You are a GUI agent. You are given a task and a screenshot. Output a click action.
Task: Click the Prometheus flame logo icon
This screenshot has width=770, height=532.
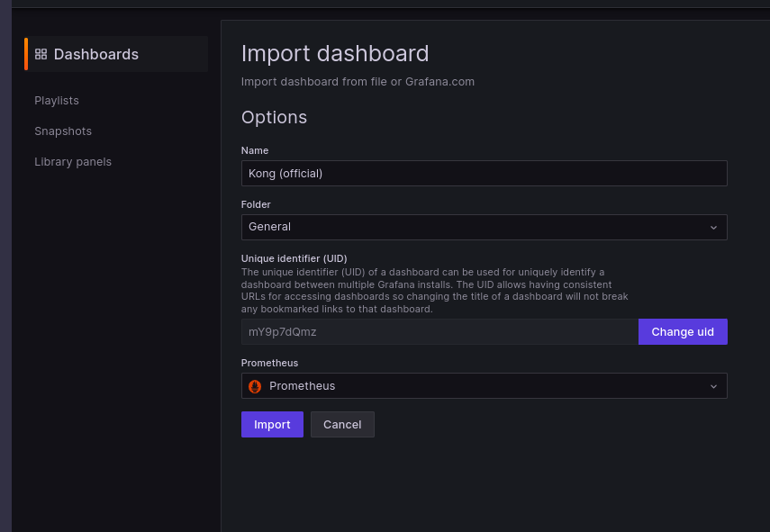click(x=255, y=386)
